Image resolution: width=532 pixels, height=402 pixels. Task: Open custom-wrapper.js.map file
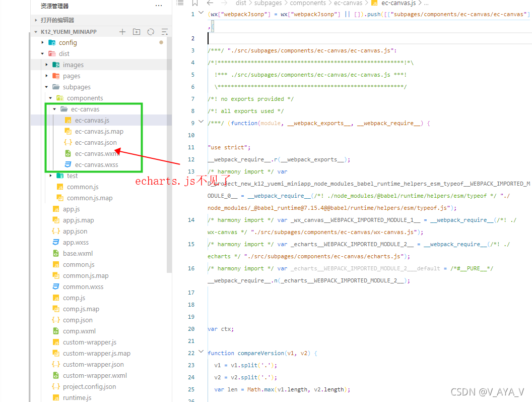(x=97, y=354)
